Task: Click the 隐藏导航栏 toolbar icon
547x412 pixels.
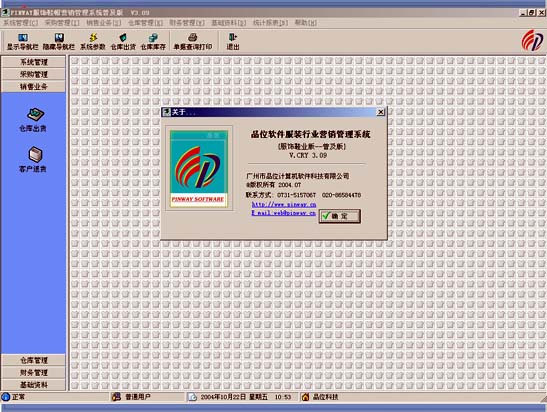Action: pos(59,37)
